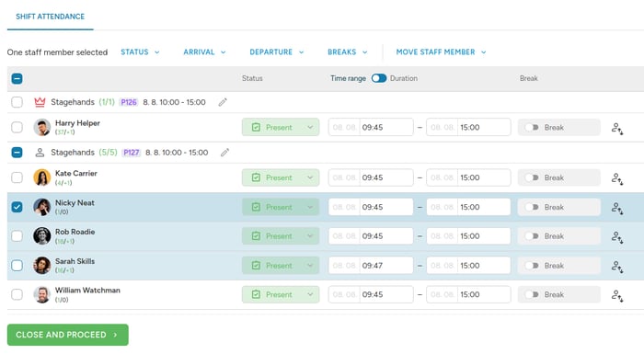The height and width of the screenshot is (354, 644).
Task: Open Kate Carrier's Present status dropdown
Action: coord(281,177)
